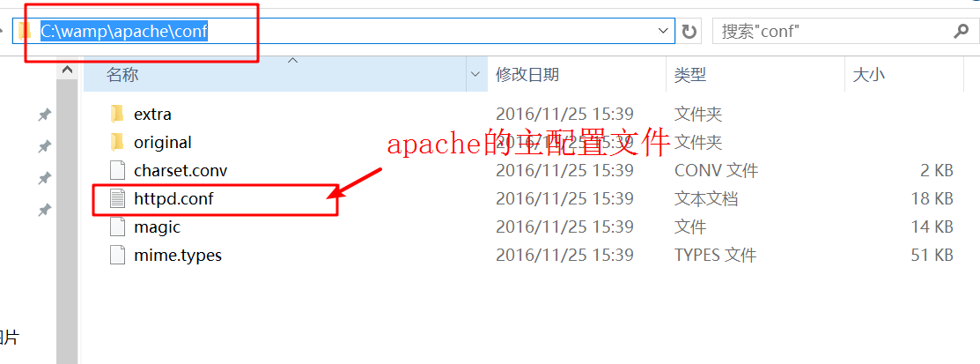Select the magic file icon
The width and height of the screenshot is (980, 364).
click(117, 227)
